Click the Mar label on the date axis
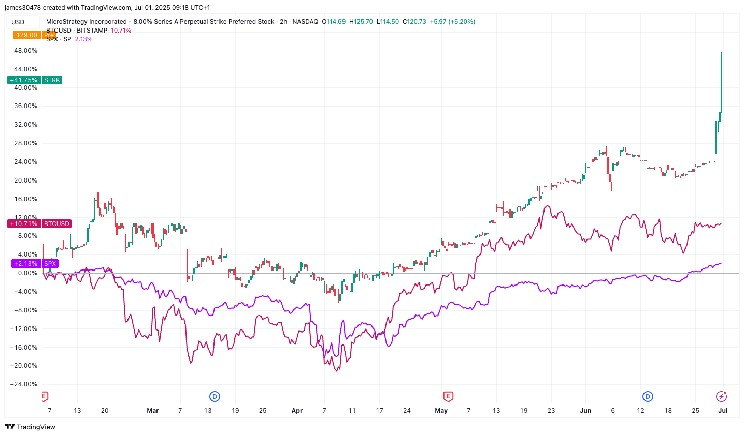Viewport: 745px width, 436px height. (x=152, y=410)
